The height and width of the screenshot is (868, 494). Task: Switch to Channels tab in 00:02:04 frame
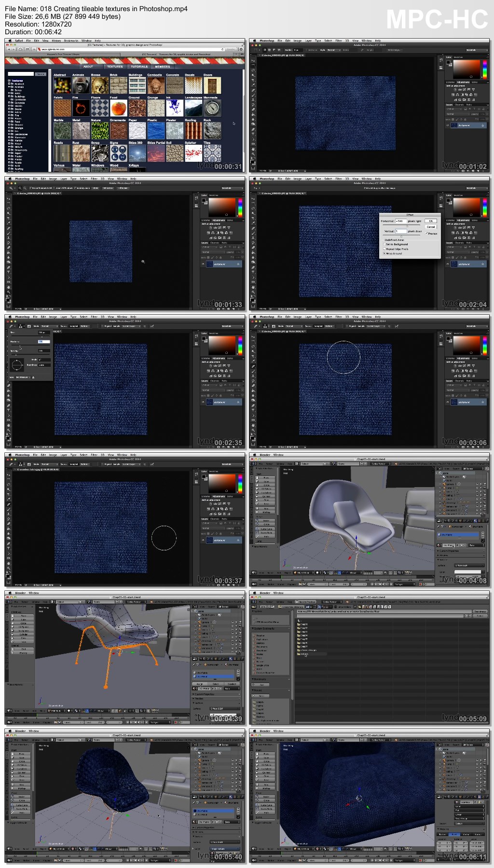click(x=459, y=243)
